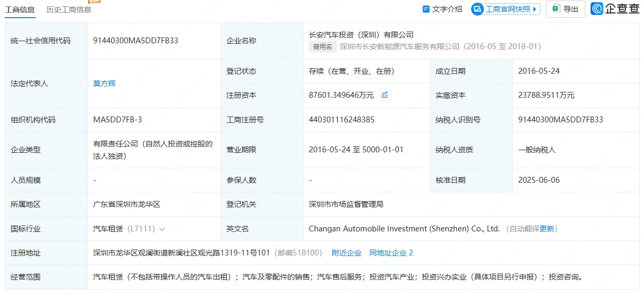The width and height of the screenshot is (644, 295).
Task: Click the taxpayer ID value under 纳税人识别号
Action: (x=561, y=120)
